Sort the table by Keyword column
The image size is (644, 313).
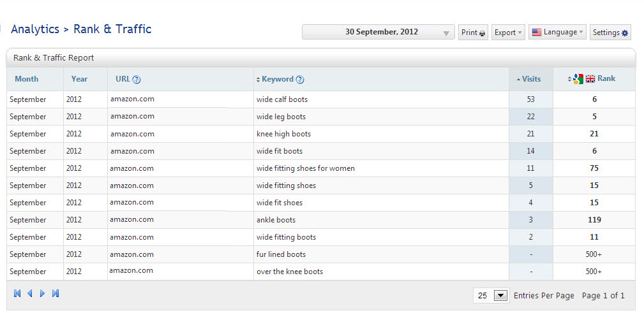(277, 79)
